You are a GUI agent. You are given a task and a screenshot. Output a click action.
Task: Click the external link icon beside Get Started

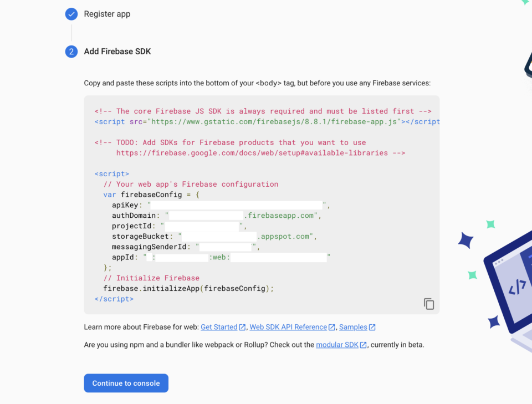pyautogui.click(x=241, y=327)
